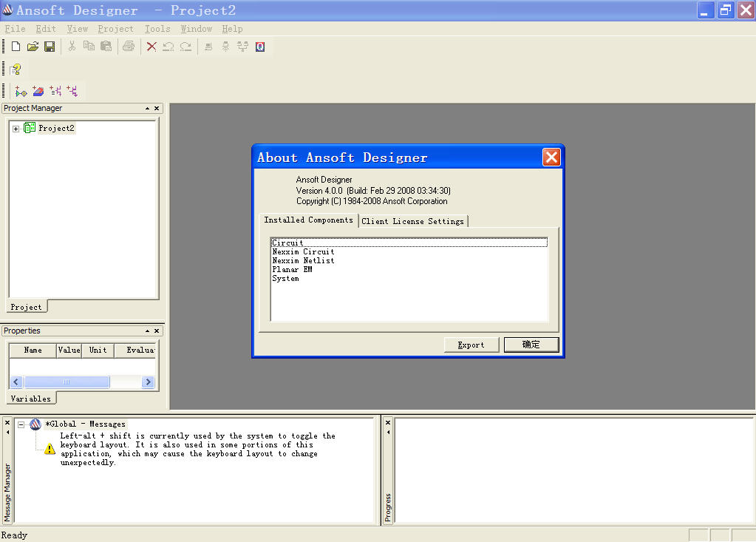Click the Print toolbar icon
This screenshot has width=756, height=542.
[129, 47]
